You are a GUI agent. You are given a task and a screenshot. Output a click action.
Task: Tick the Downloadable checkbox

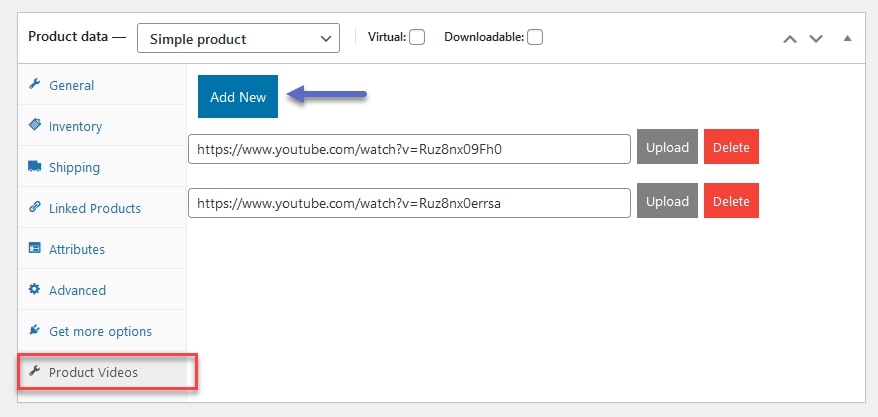[x=535, y=38]
